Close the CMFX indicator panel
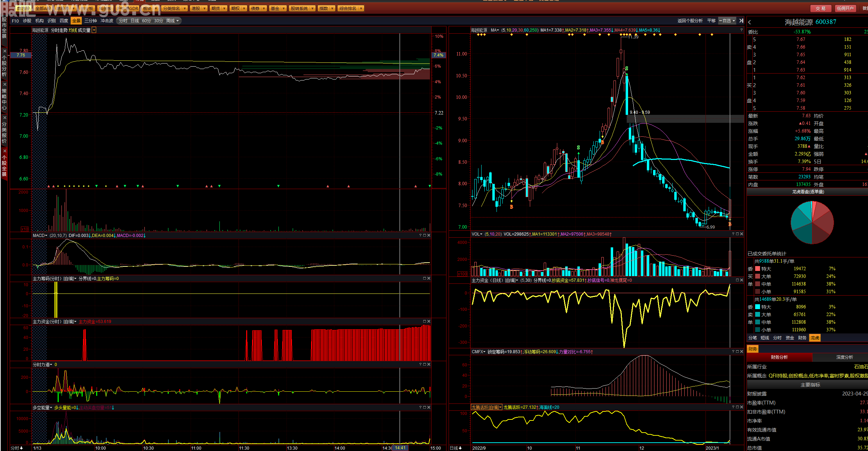The height and width of the screenshot is (451, 868). [x=742, y=351]
